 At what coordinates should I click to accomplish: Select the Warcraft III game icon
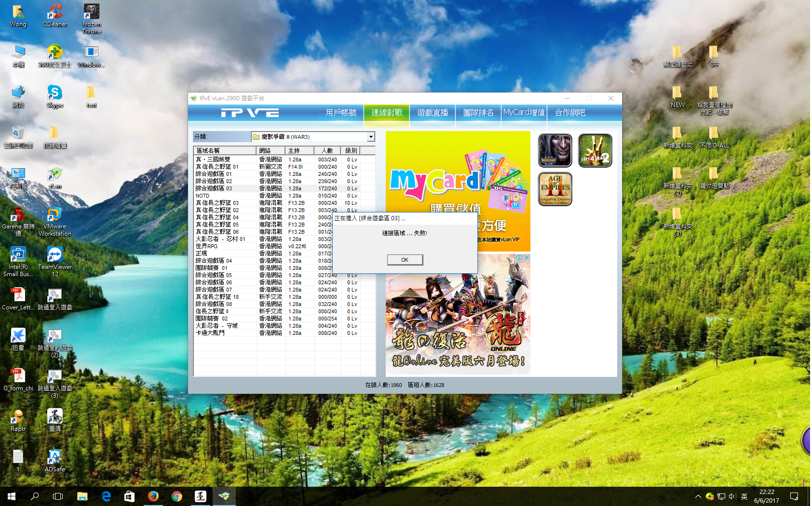[x=555, y=150]
